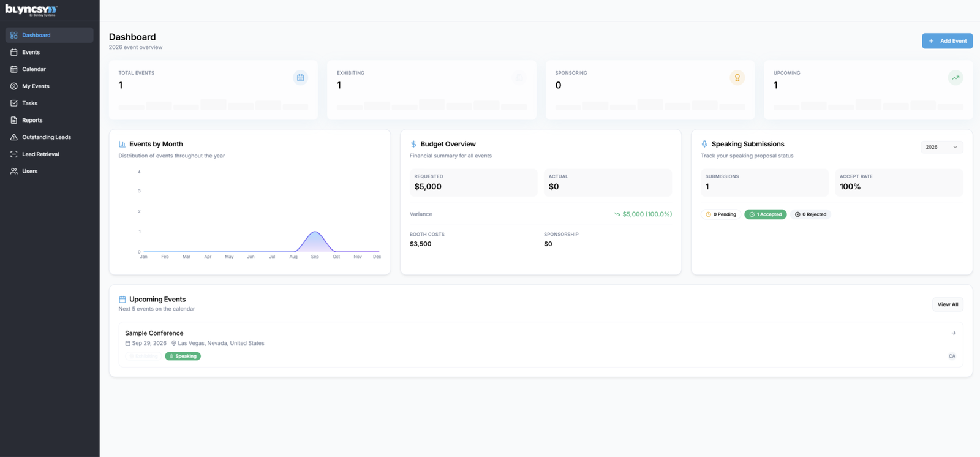Click the Users people icon in sidebar
The image size is (980, 457).
click(14, 171)
